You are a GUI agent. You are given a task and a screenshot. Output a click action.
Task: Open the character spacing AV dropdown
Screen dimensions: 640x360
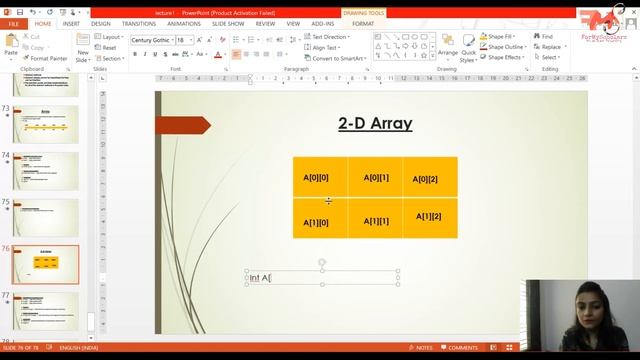tap(187, 54)
